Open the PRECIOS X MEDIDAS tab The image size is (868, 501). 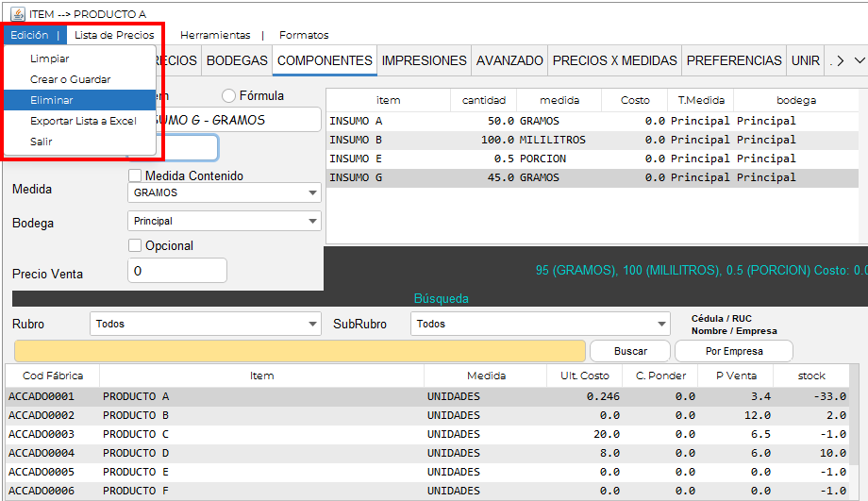[x=614, y=60]
